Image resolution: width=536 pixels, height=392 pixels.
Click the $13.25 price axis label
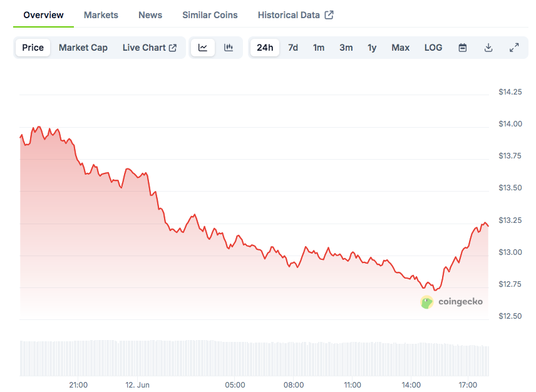click(x=510, y=220)
